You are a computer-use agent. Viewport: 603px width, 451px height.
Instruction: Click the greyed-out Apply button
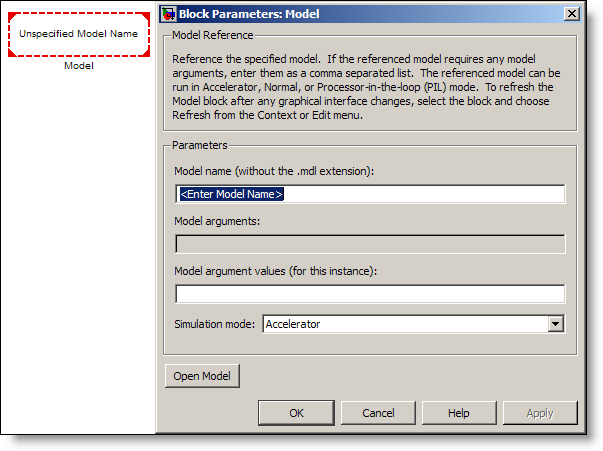pyautogui.click(x=540, y=413)
